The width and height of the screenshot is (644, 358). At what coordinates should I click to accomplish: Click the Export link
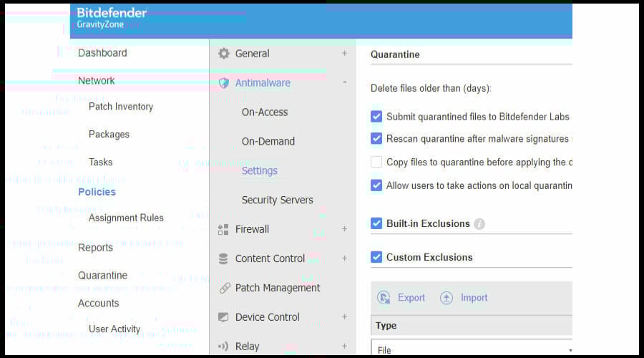click(x=411, y=298)
